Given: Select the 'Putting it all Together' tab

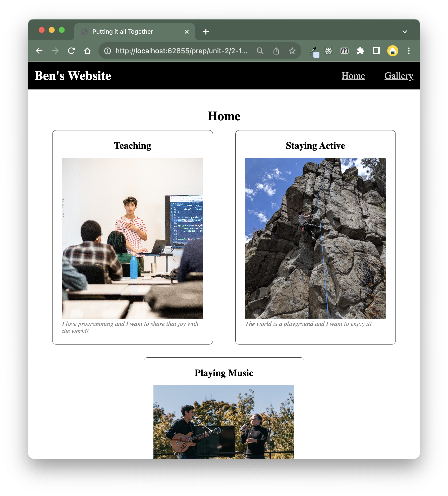Looking at the screenshot, I should (x=135, y=32).
